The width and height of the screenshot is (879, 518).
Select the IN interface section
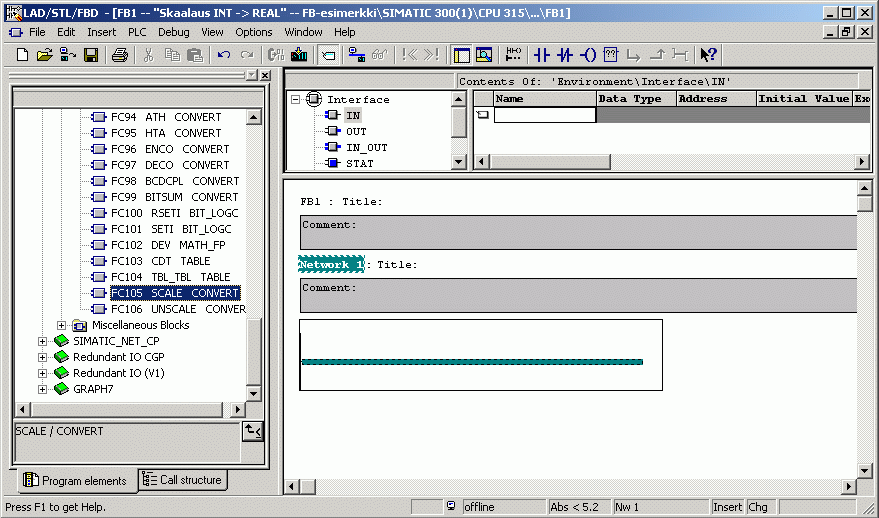[x=353, y=115]
